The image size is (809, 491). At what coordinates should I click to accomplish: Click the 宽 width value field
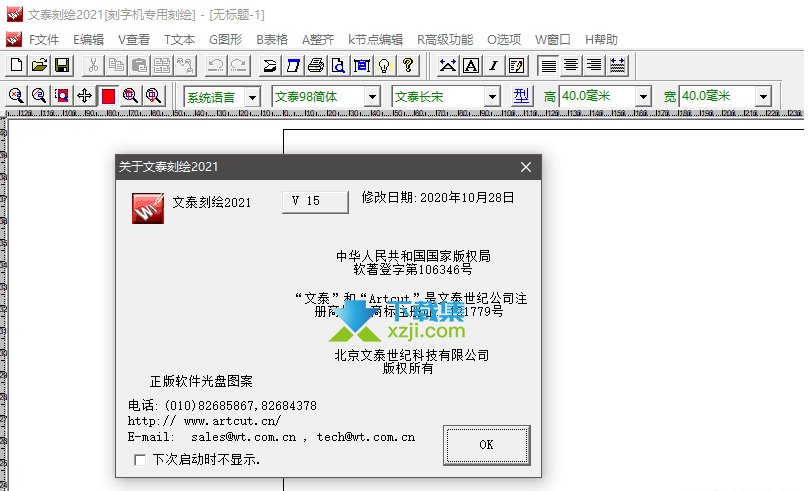tap(718, 96)
